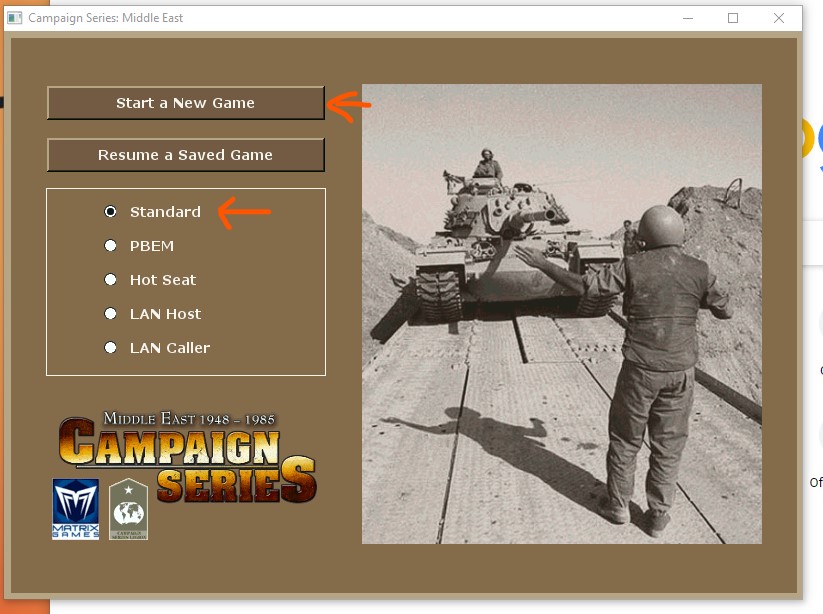Click the application icon in the title bar

click(x=16, y=17)
